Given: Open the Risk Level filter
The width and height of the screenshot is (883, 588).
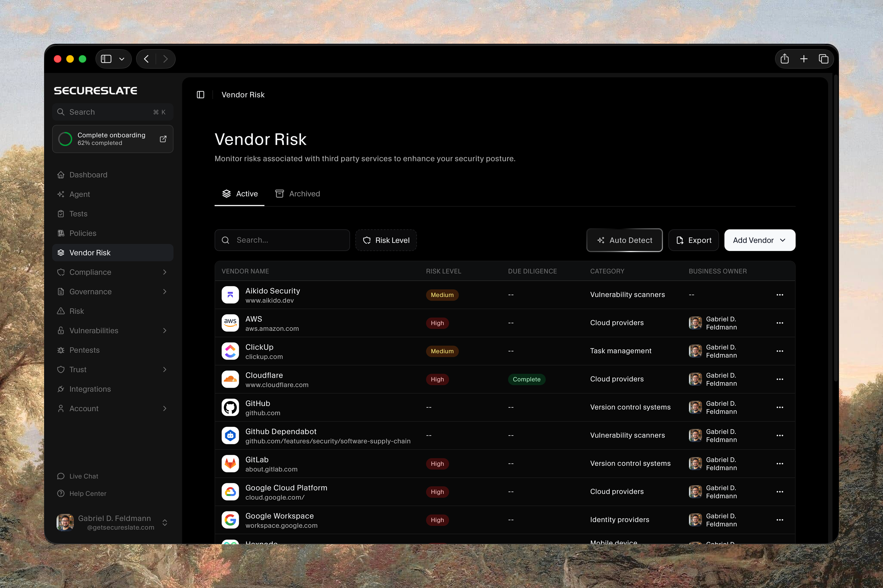Looking at the screenshot, I should click(x=386, y=240).
